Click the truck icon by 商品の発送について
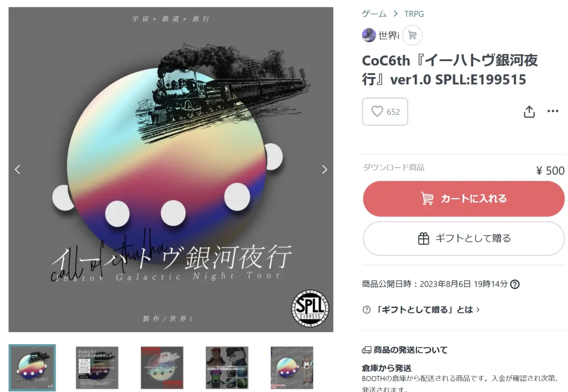This screenshot has height=392, width=568. [x=367, y=350]
